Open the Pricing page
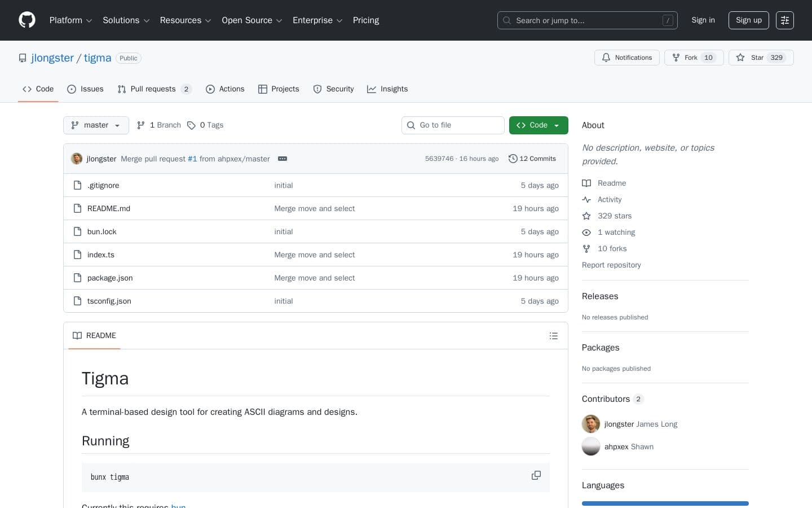This screenshot has width=812, height=508. [x=366, y=20]
